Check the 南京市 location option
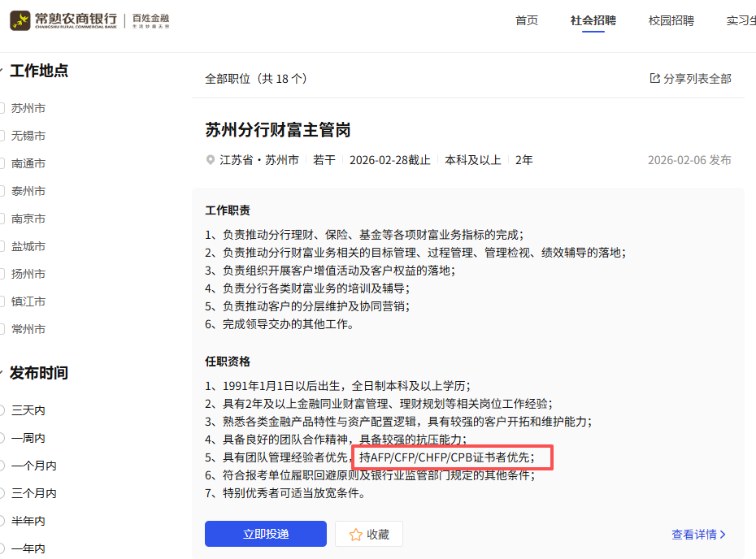 (2, 219)
